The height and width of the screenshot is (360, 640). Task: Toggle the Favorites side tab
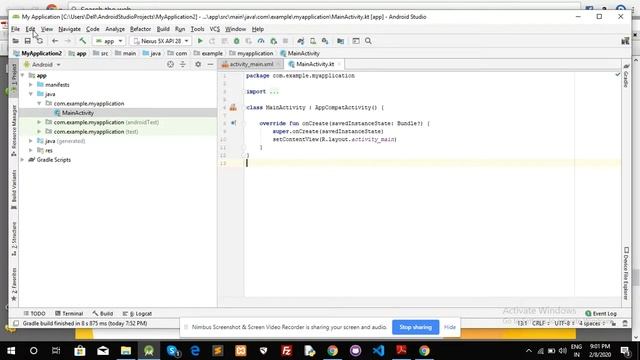click(x=14, y=284)
